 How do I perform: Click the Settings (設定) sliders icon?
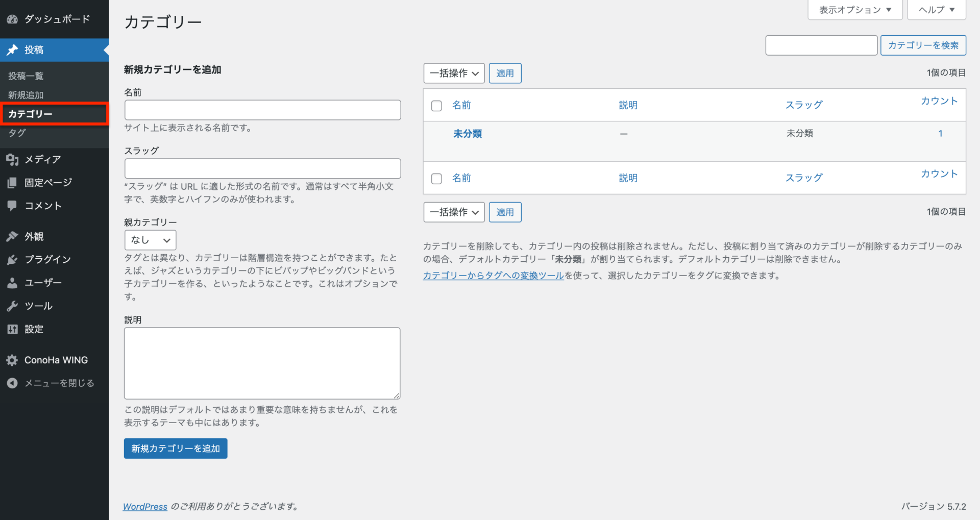coord(12,329)
